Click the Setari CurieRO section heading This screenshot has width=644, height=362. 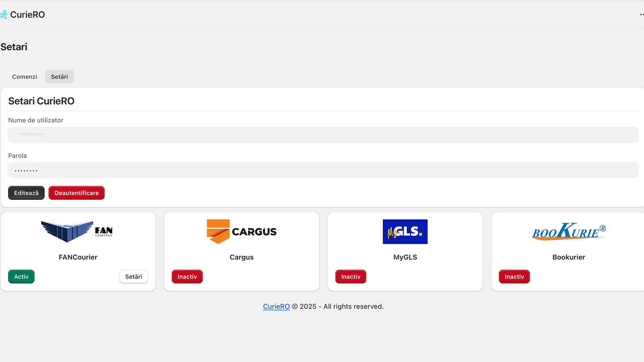tap(41, 101)
